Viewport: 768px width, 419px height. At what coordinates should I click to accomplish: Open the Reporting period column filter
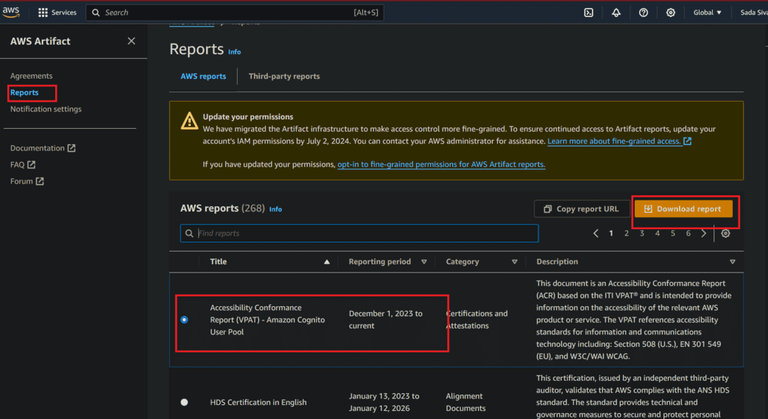tap(424, 262)
